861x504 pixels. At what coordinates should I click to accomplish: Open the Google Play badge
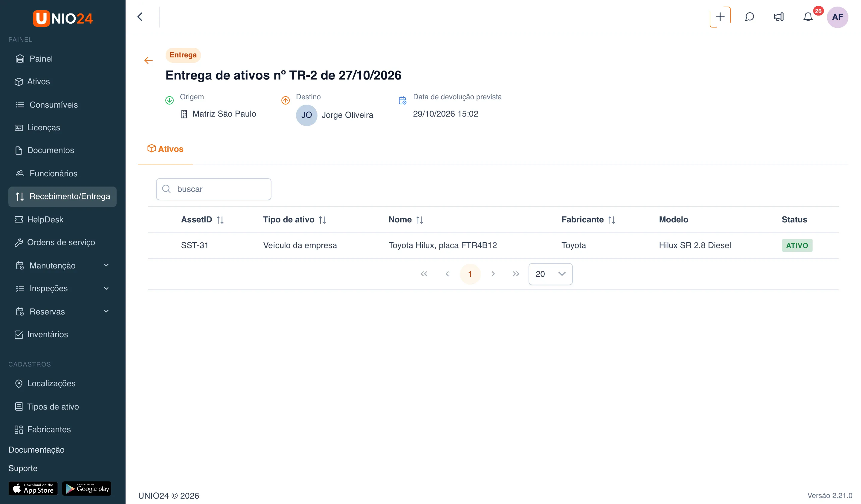click(x=87, y=489)
